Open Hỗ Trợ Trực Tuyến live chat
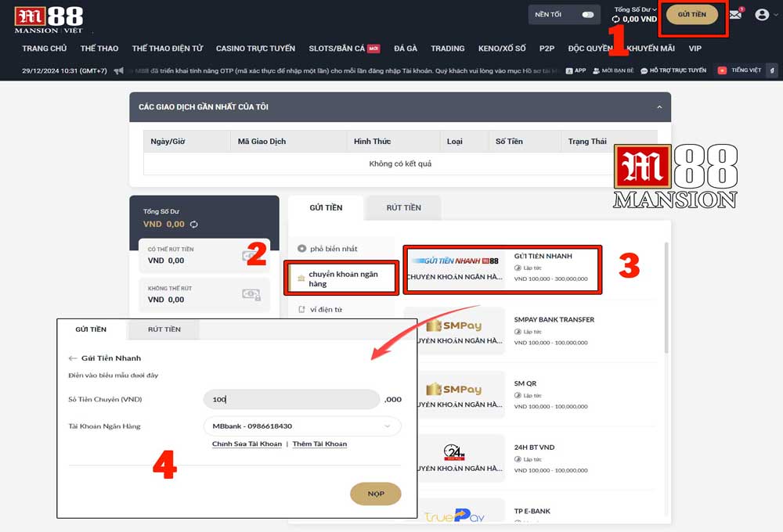 click(x=673, y=71)
